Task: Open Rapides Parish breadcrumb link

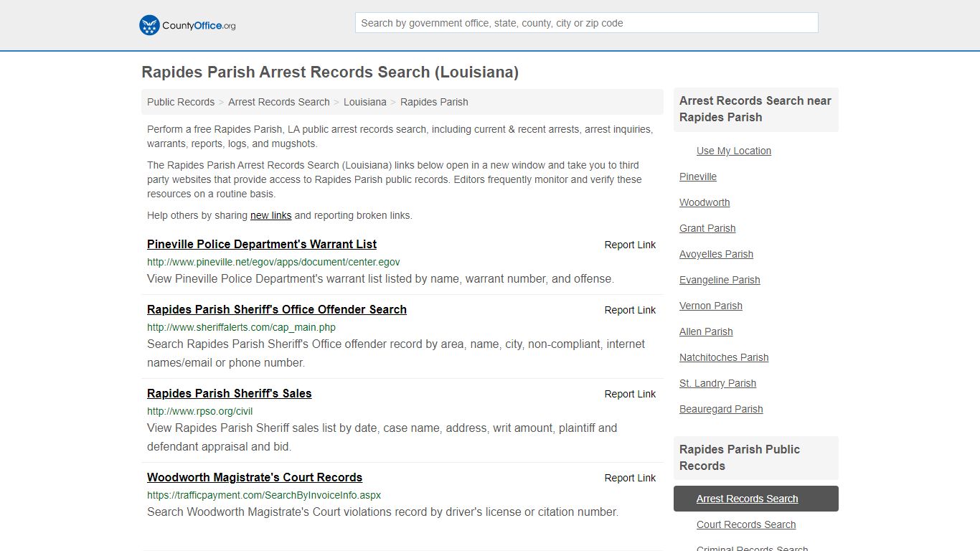Action: (x=434, y=102)
